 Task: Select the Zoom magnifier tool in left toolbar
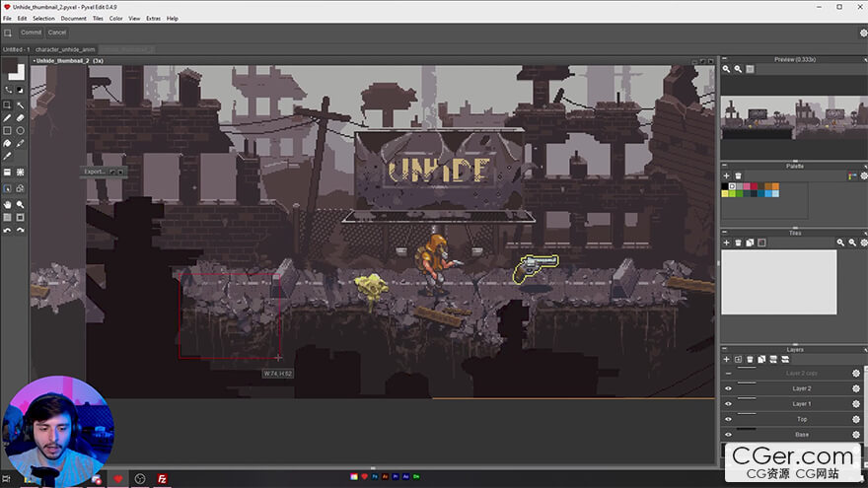coord(21,204)
